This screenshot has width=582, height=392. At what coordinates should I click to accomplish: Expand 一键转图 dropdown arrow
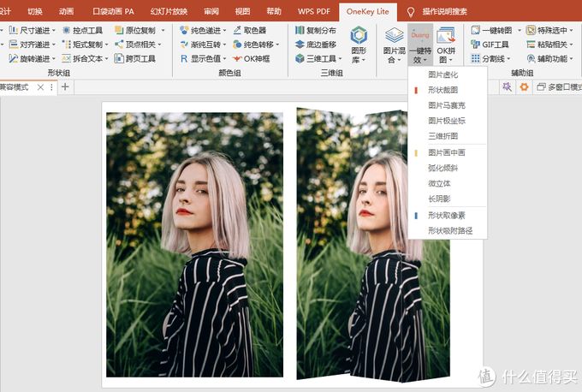[x=519, y=31]
